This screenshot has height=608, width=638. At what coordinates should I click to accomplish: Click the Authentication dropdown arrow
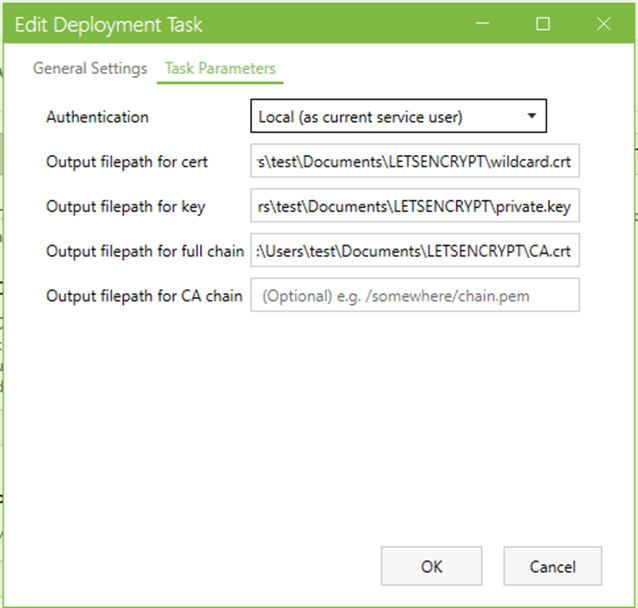(531, 117)
